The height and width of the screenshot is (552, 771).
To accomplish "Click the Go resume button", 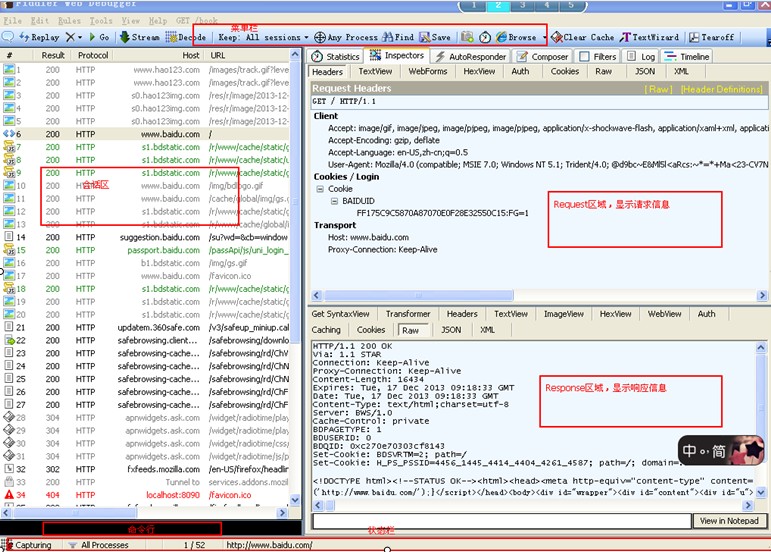I will point(99,37).
